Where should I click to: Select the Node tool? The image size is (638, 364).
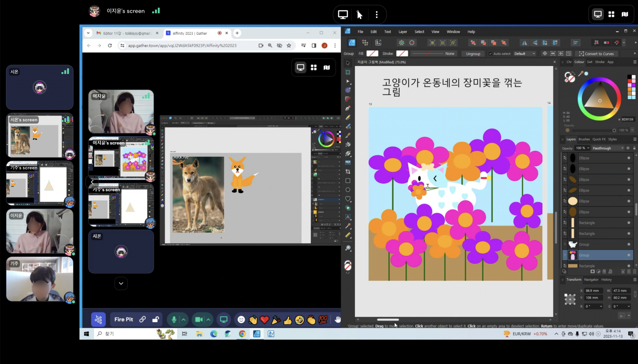pyautogui.click(x=348, y=81)
